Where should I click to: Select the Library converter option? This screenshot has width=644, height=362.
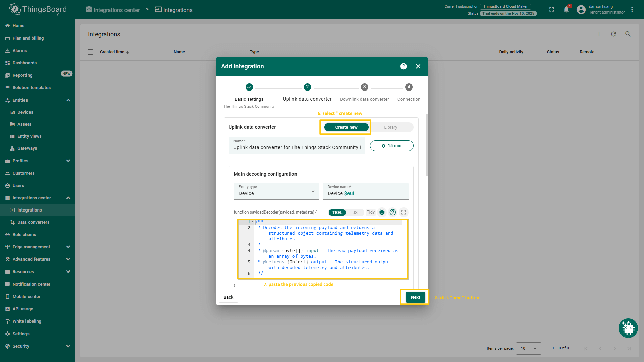click(x=391, y=127)
